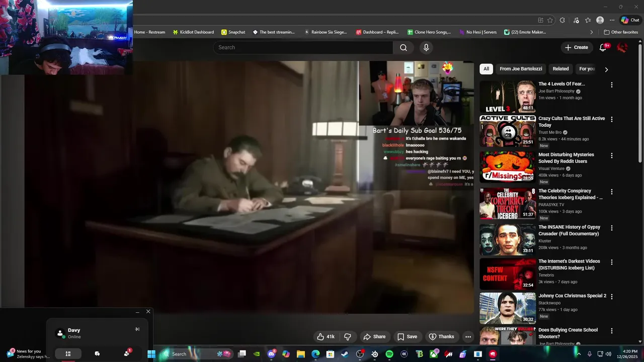Open File Explorer from taskbar
The height and width of the screenshot is (362, 644).
[x=301, y=354]
